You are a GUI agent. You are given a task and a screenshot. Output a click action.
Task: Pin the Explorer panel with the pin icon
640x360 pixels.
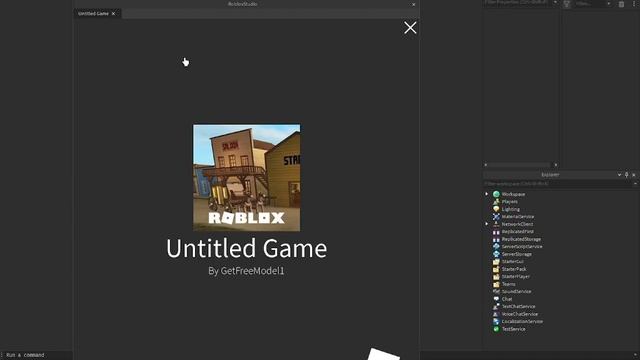pyautogui.click(x=627, y=175)
